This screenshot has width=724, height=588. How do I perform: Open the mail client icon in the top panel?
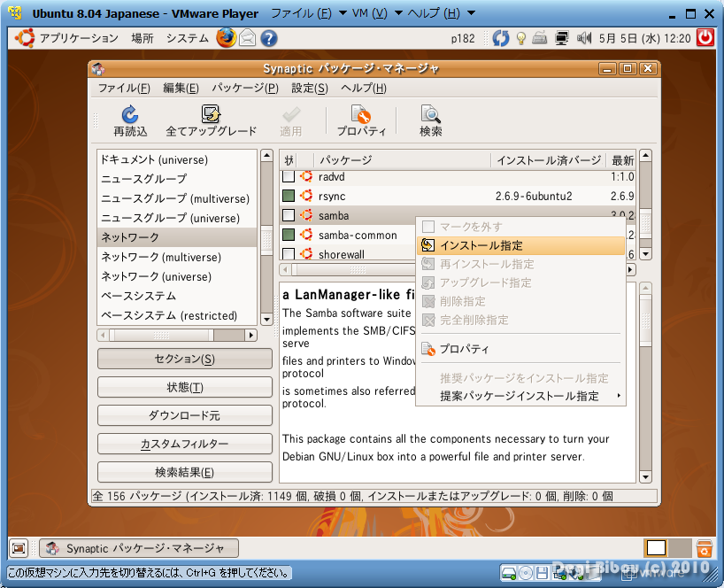coord(248,38)
